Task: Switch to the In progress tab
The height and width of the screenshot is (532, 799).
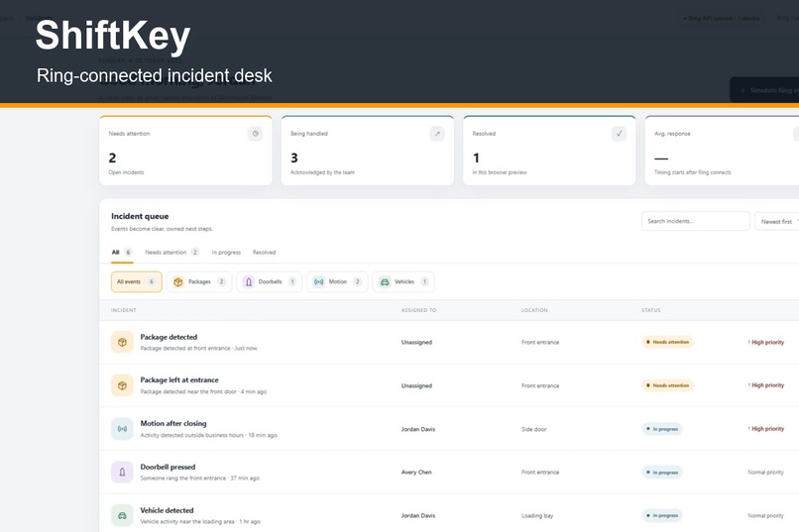Action: [226, 252]
